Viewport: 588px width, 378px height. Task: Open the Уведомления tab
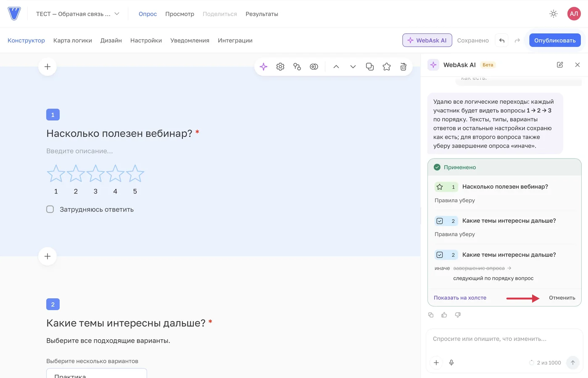click(190, 40)
